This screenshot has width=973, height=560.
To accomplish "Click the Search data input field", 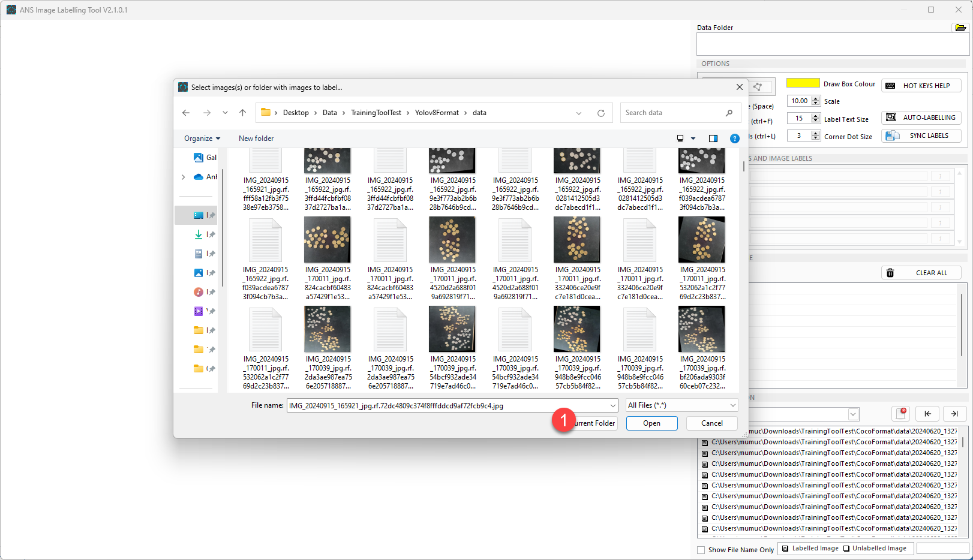I will click(x=672, y=113).
